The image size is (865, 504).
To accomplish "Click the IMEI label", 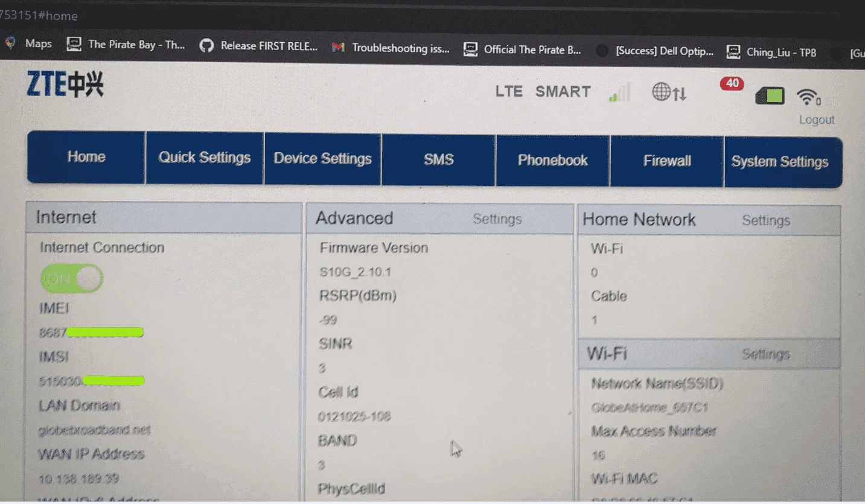I will (x=54, y=308).
